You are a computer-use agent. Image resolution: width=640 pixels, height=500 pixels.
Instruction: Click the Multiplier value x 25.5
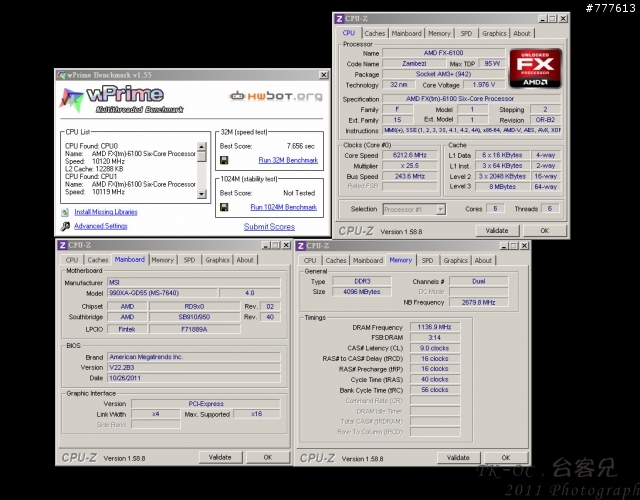[409, 166]
